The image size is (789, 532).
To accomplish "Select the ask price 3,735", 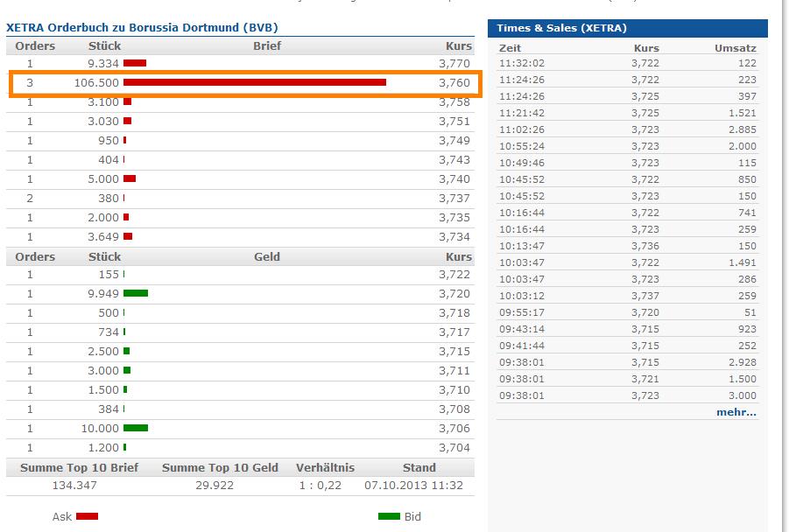I will click(454, 217).
